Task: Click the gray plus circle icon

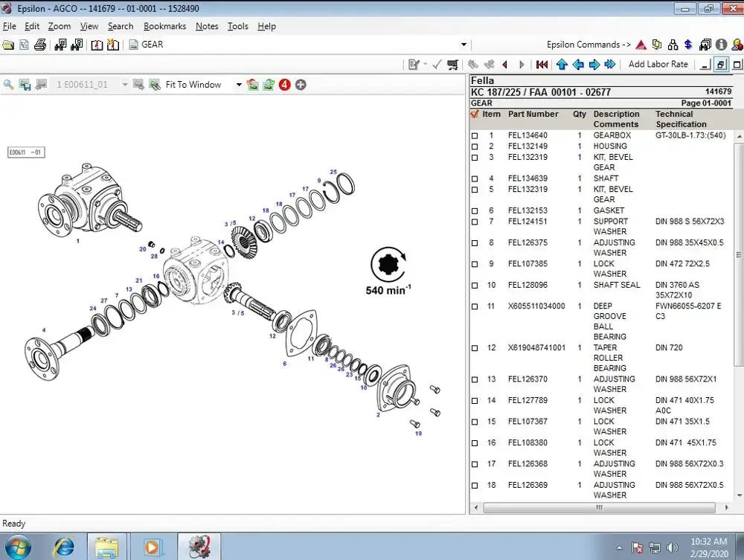Action: [301, 85]
